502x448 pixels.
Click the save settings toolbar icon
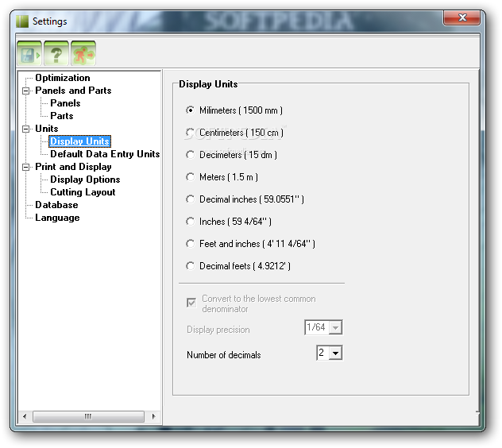[29, 53]
